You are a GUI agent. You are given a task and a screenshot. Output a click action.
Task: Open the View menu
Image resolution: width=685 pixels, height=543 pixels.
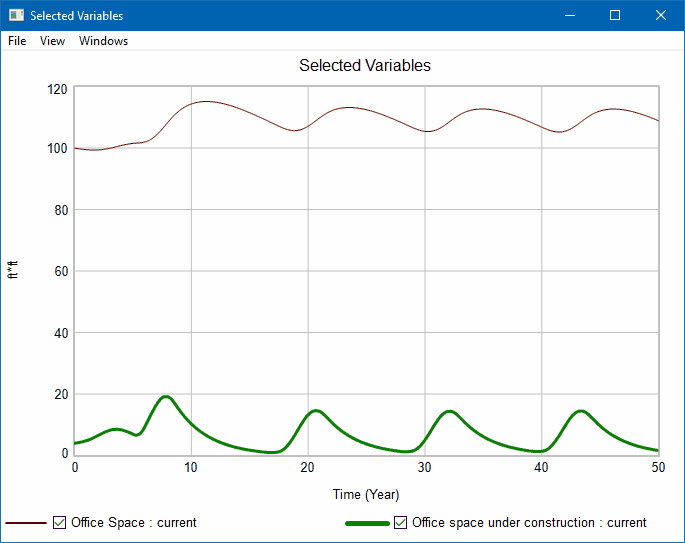pyautogui.click(x=52, y=41)
